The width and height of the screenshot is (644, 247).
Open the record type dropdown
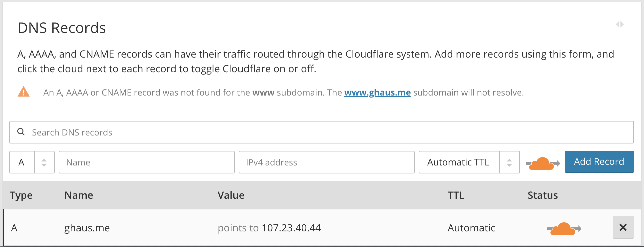click(x=32, y=162)
